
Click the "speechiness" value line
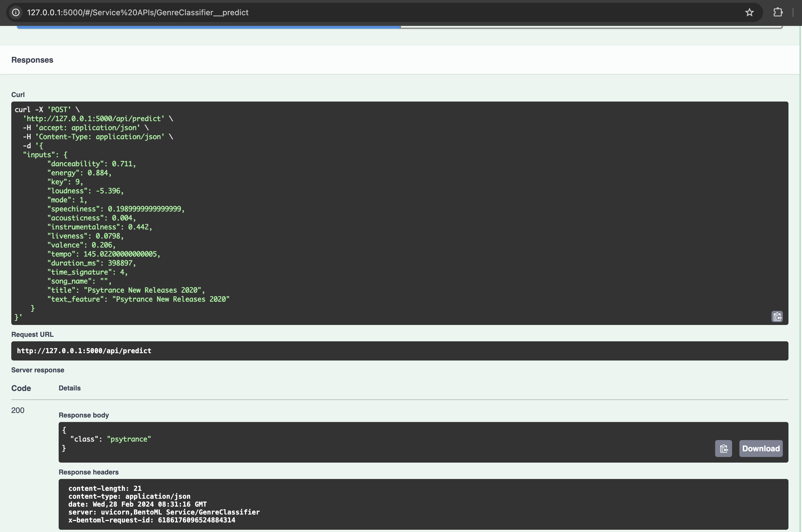[116, 209]
